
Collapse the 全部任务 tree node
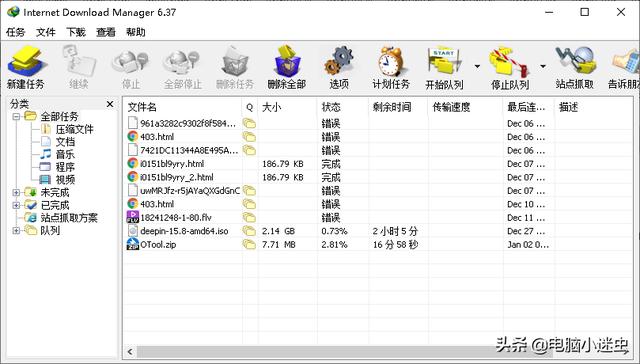(16, 117)
